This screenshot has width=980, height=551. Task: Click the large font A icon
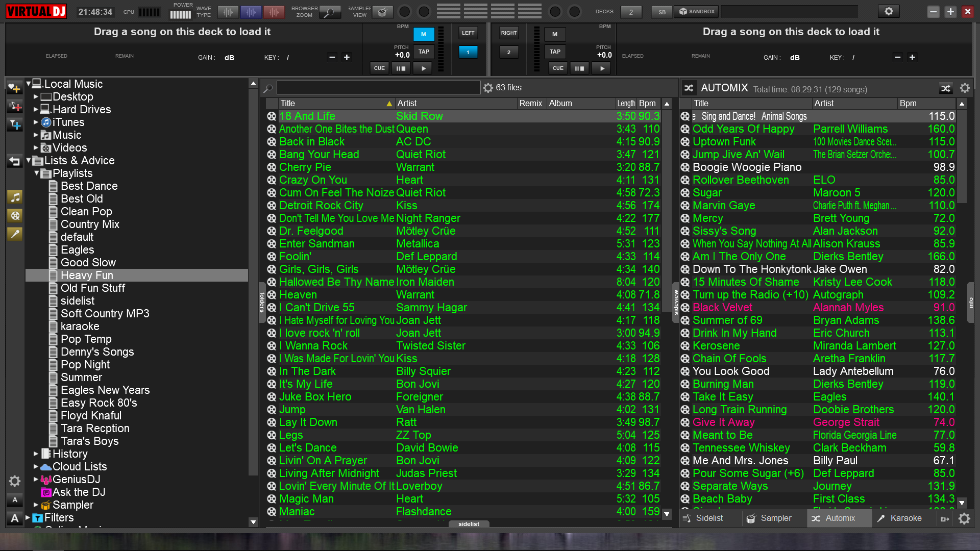point(15,518)
